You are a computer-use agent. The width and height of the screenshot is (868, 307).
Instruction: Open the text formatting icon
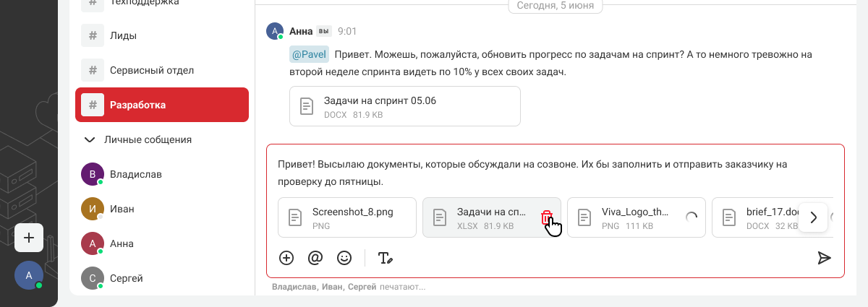click(x=386, y=258)
